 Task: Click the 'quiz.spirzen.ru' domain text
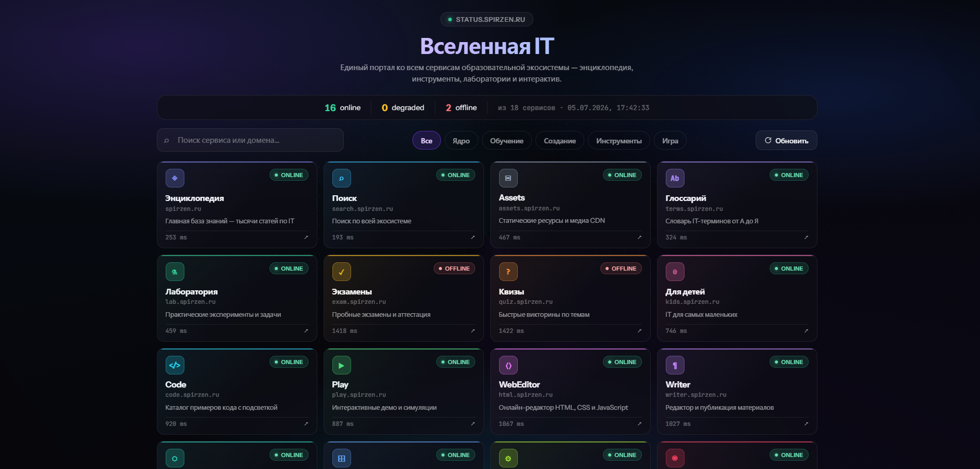[x=526, y=302]
